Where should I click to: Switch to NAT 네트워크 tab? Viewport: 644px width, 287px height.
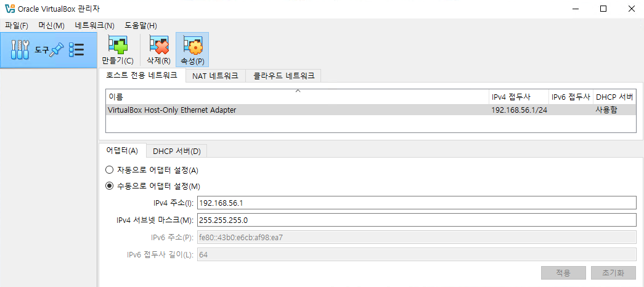coord(215,76)
